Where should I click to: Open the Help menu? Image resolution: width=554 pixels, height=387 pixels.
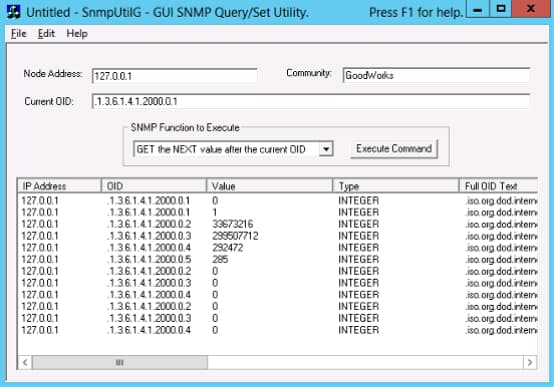tap(77, 34)
